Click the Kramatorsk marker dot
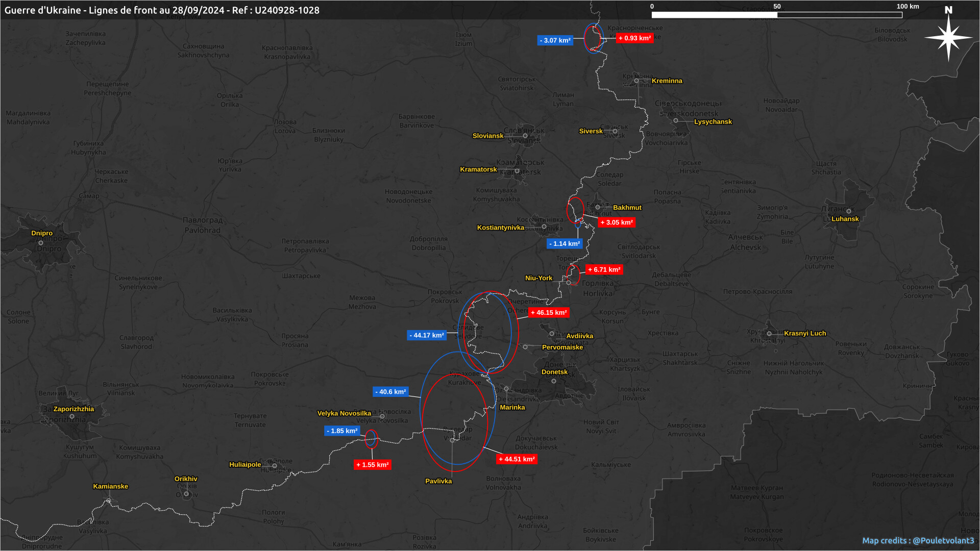980x551 pixels. [x=517, y=171]
